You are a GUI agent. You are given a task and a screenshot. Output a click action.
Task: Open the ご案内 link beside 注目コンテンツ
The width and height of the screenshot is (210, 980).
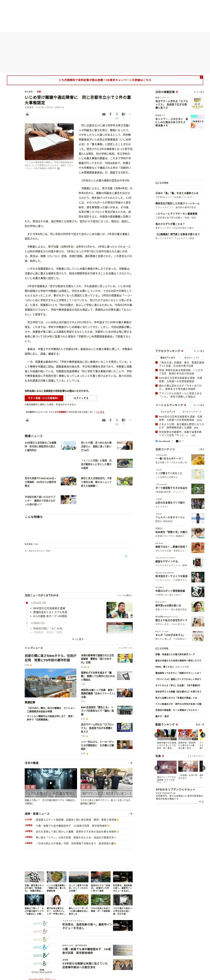(201, 449)
